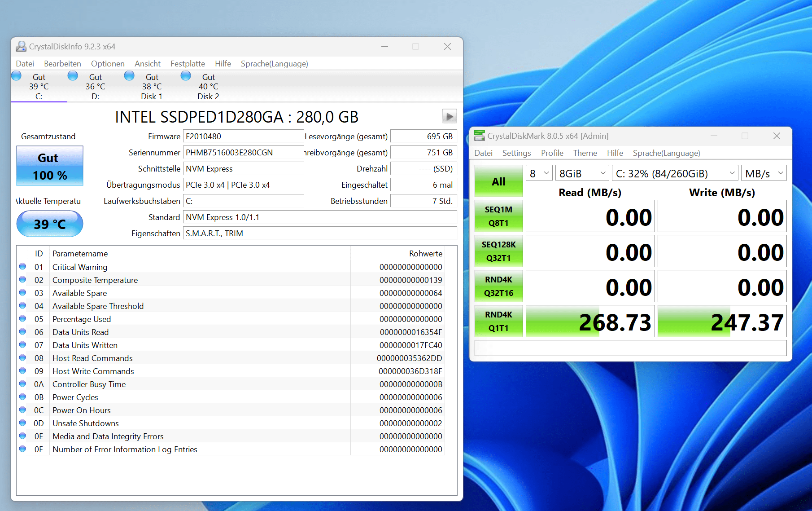Open Datei menu in CrystalDiskMark

click(x=483, y=153)
